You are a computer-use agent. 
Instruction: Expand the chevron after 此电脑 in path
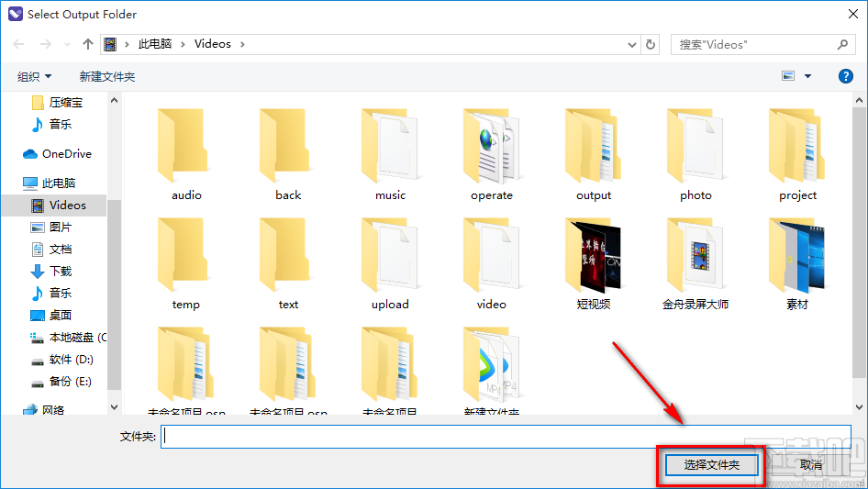tap(183, 44)
